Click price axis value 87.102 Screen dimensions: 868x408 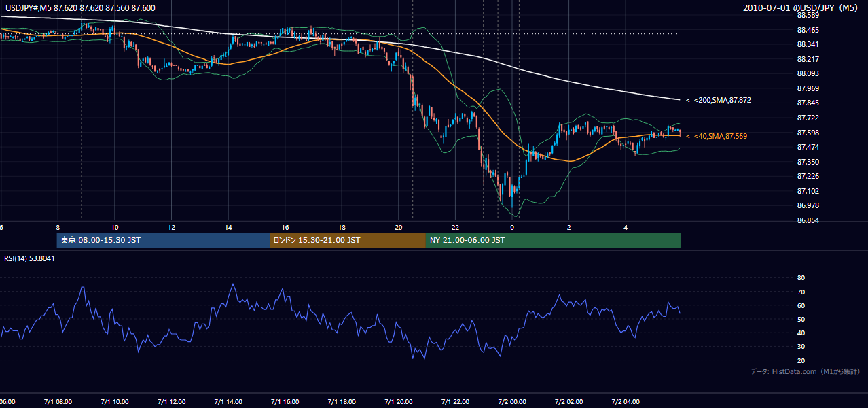point(807,191)
